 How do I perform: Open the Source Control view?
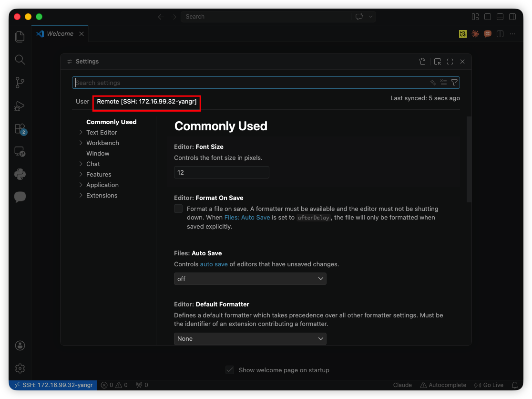click(20, 83)
